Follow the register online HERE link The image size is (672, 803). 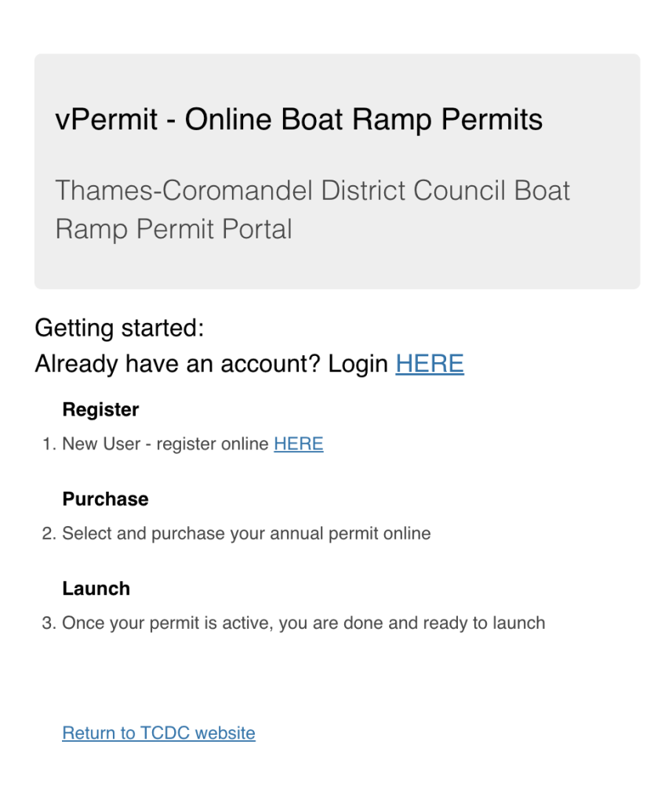[x=299, y=444]
